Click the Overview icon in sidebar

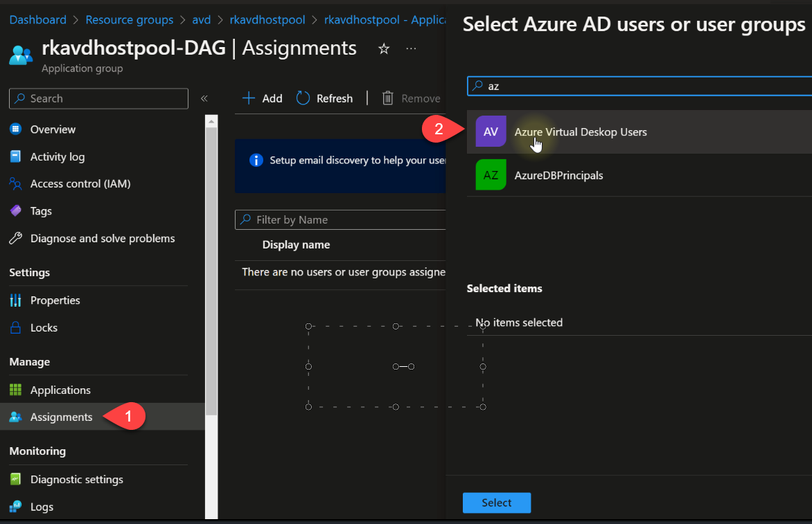click(15, 129)
